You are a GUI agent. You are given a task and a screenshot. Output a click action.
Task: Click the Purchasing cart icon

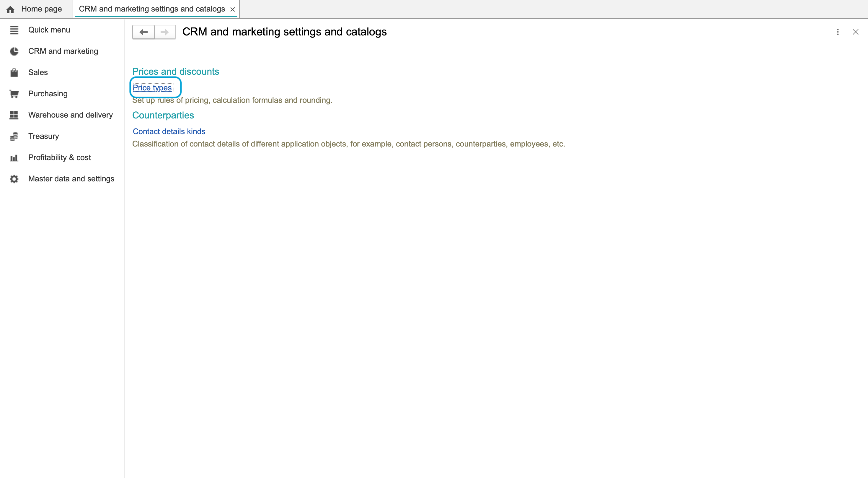(14, 94)
